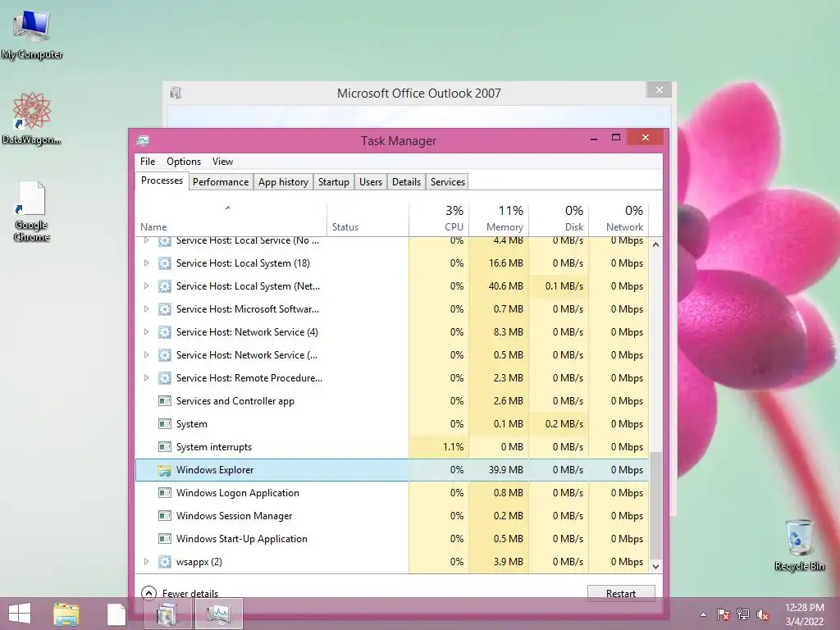Image resolution: width=840 pixels, height=630 pixels.
Task: Expand Service Host: Remote Procedure...
Action: pyautogui.click(x=146, y=377)
